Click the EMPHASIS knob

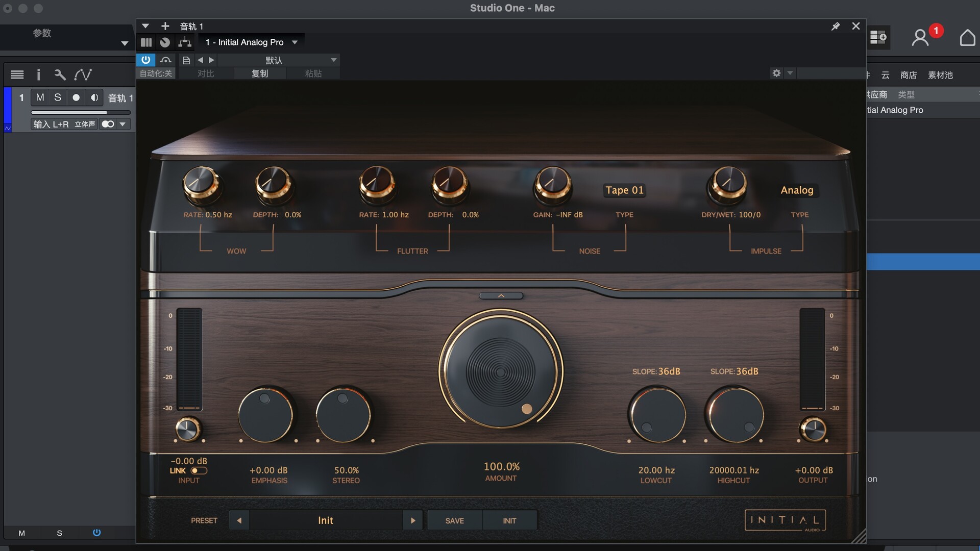(x=266, y=414)
